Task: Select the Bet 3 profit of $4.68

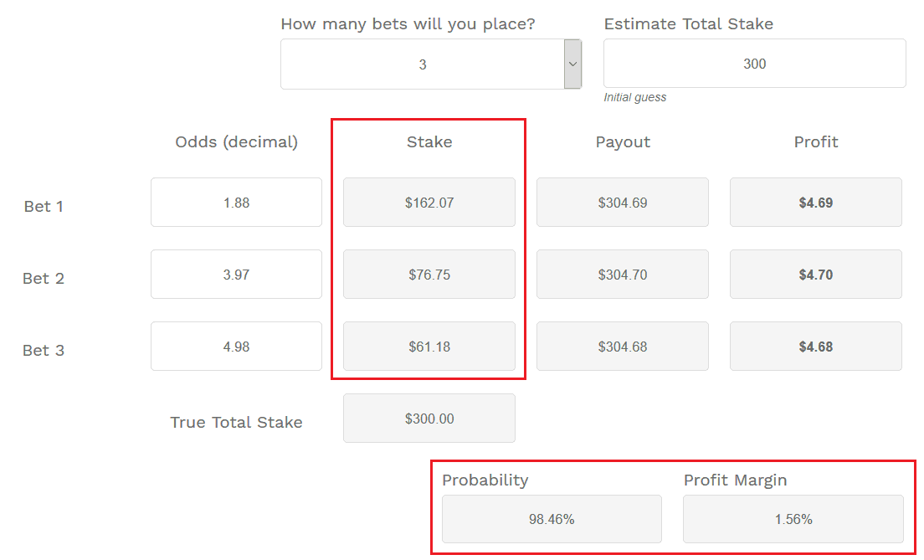Action: point(815,346)
